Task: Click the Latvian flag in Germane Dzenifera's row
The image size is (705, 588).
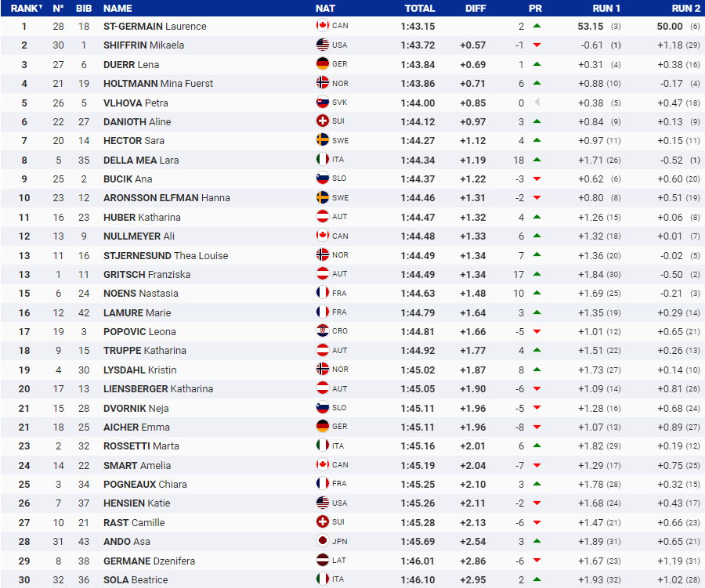Action: [x=322, y=561]
